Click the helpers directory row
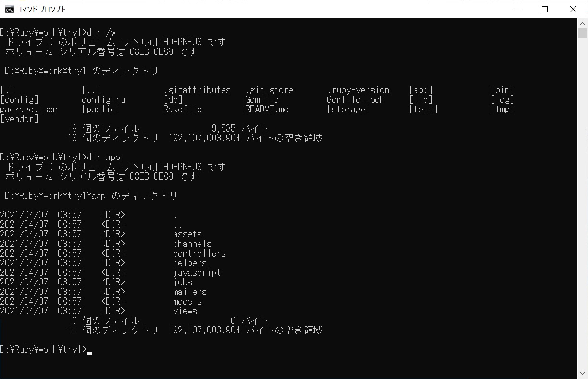 pyautogui.click(x=103, y=263)
